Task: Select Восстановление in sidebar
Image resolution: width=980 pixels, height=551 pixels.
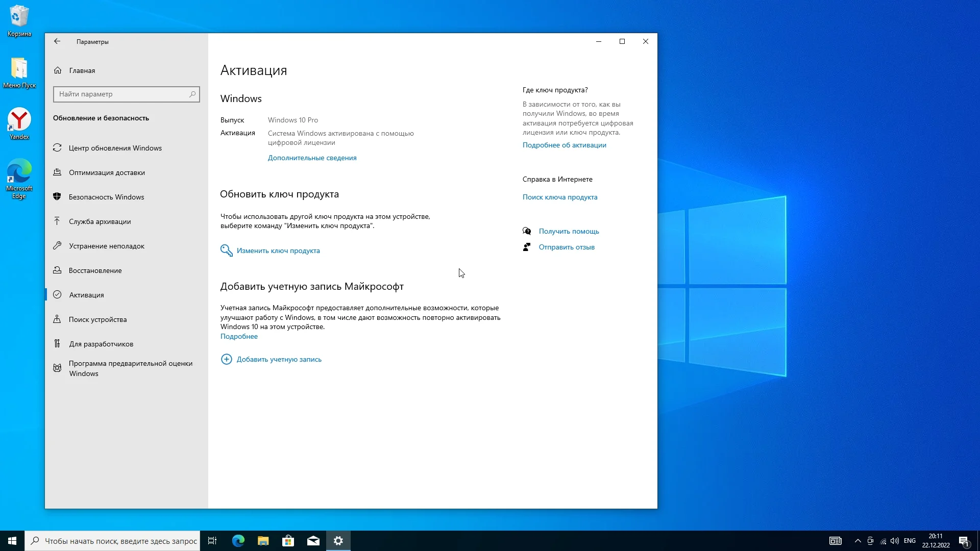Action: pos(95,270)
